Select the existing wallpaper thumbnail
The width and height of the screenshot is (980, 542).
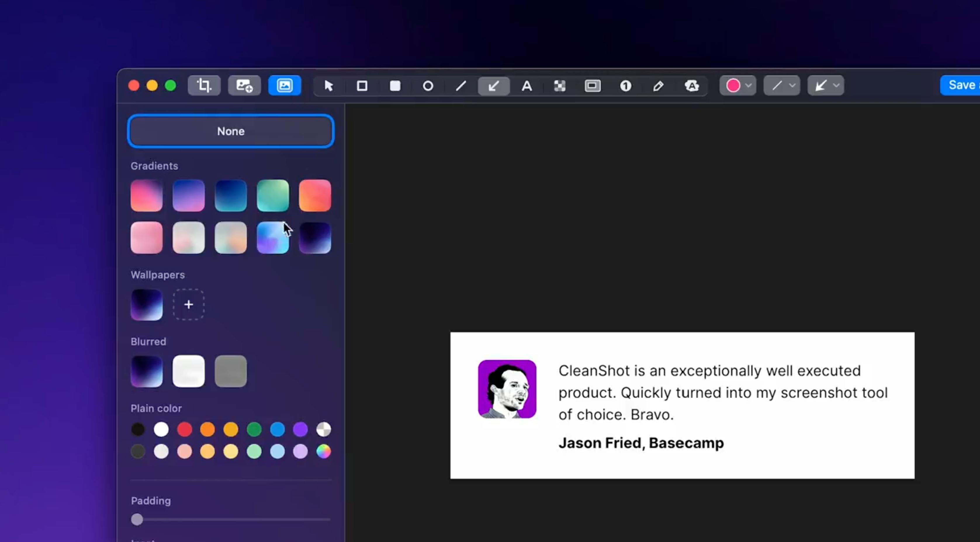(x=146, y=305)
